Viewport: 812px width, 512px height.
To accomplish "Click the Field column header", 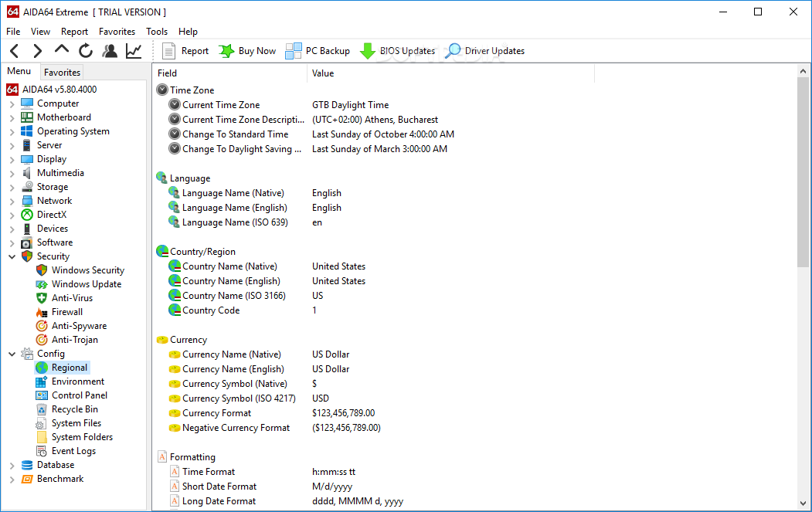I will [230, 73].
